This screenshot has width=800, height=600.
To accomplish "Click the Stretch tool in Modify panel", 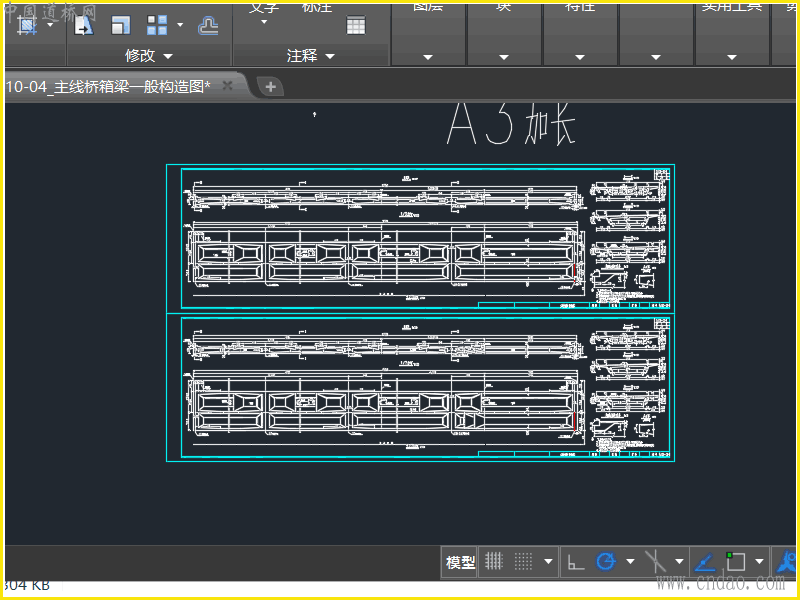I will tap(27, 25).
